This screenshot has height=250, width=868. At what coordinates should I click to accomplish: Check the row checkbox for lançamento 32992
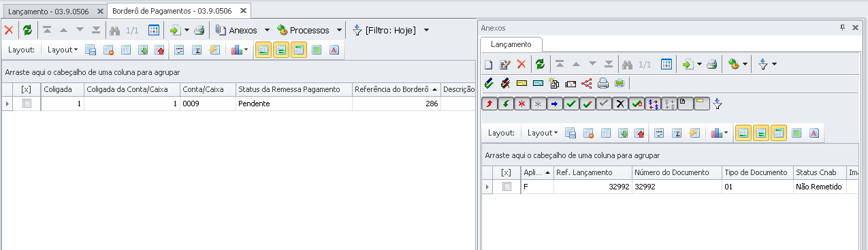pos(507,187)
